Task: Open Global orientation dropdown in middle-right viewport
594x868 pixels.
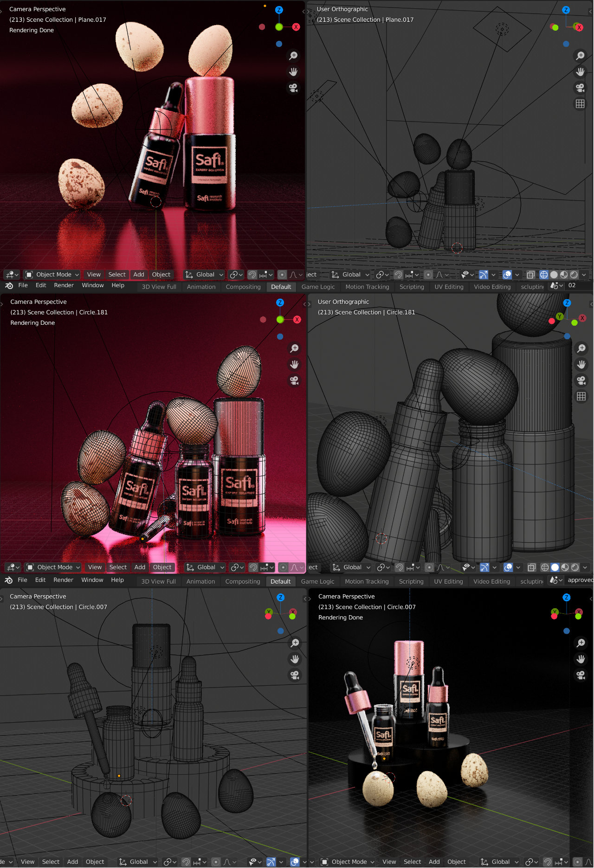Action: [351, 567]
